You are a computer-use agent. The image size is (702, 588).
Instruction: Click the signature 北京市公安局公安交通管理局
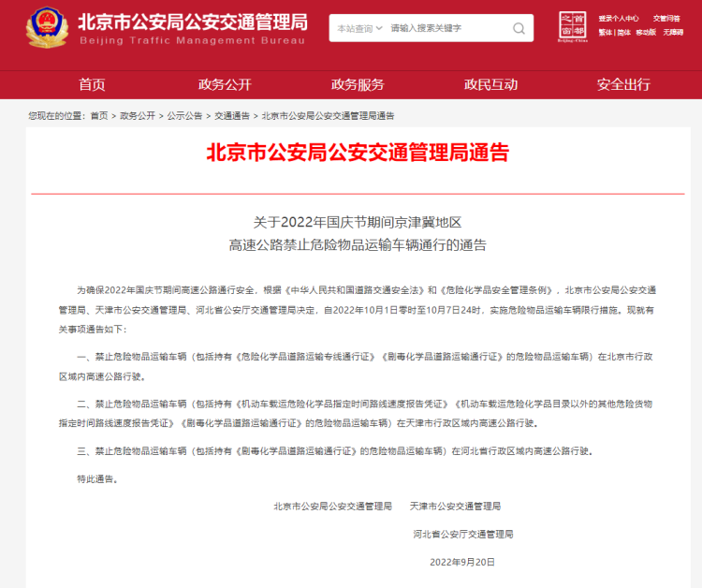pyautogui.click(x=332, y=506)
